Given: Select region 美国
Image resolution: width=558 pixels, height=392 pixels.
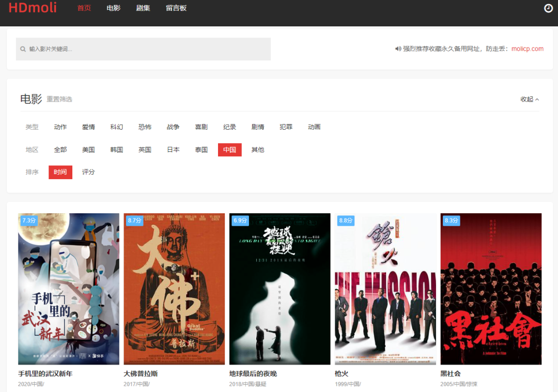Looking at the screenshot, I should pos(88,150).
